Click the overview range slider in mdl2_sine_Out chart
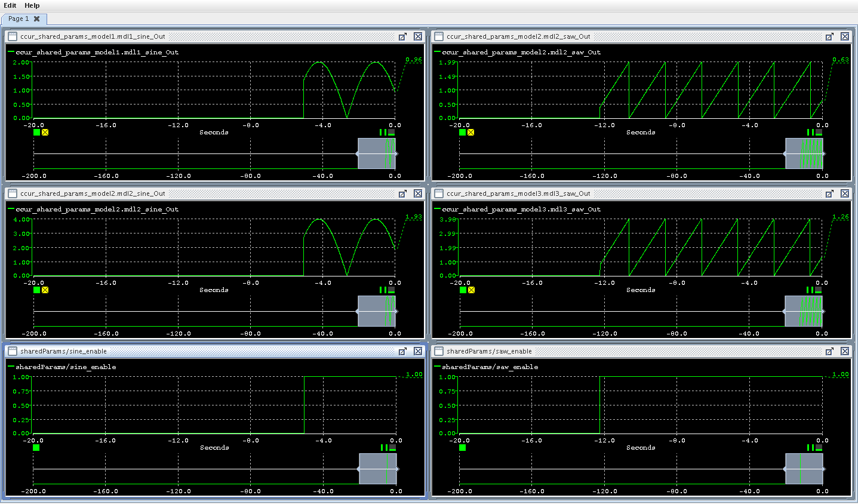Screen dimensions: 858x504 [x=377, y=311]
